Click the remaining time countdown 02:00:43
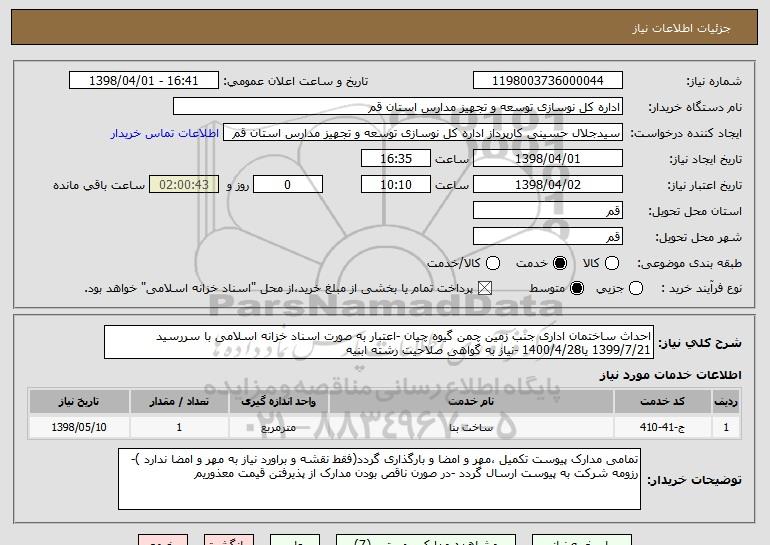This screenshot has height=545, width=770. tap(184, 184)
